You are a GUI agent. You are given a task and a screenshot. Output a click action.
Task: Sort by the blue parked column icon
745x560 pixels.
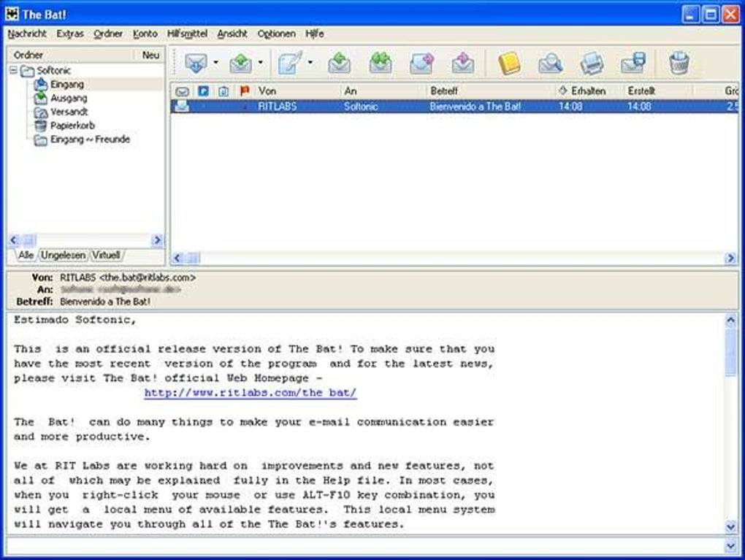click(x=203, y=91)
